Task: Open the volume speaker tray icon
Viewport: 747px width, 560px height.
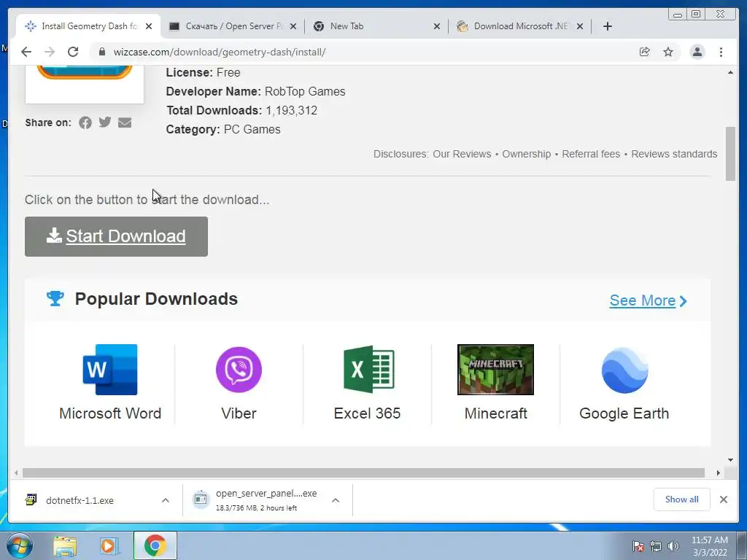Action: click(673, 546)
